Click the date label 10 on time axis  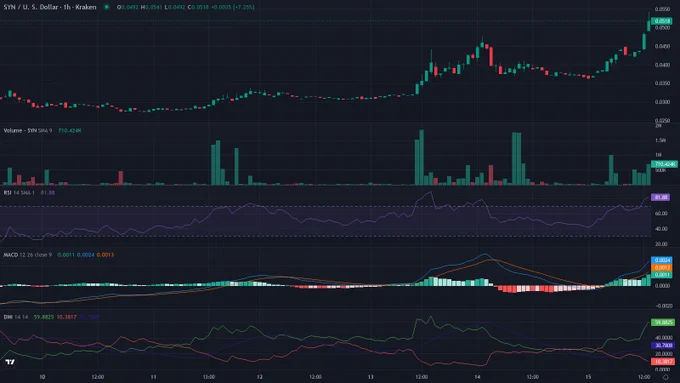42,377
